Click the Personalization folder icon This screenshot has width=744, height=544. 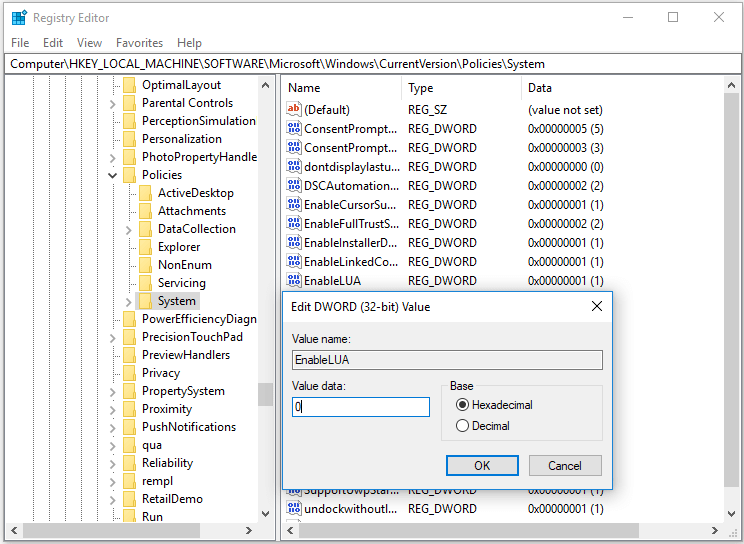(129, 139)
